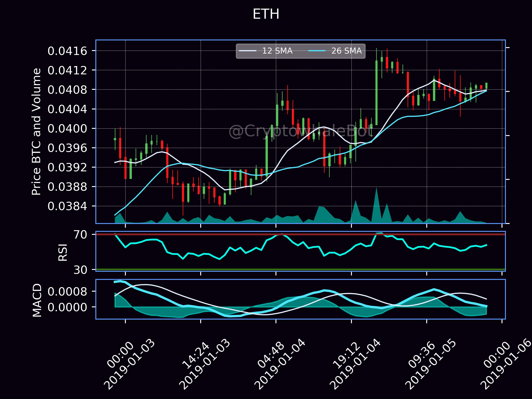
Task: Click the 12 SMA legend entry
Action: (x=266, y=51)
